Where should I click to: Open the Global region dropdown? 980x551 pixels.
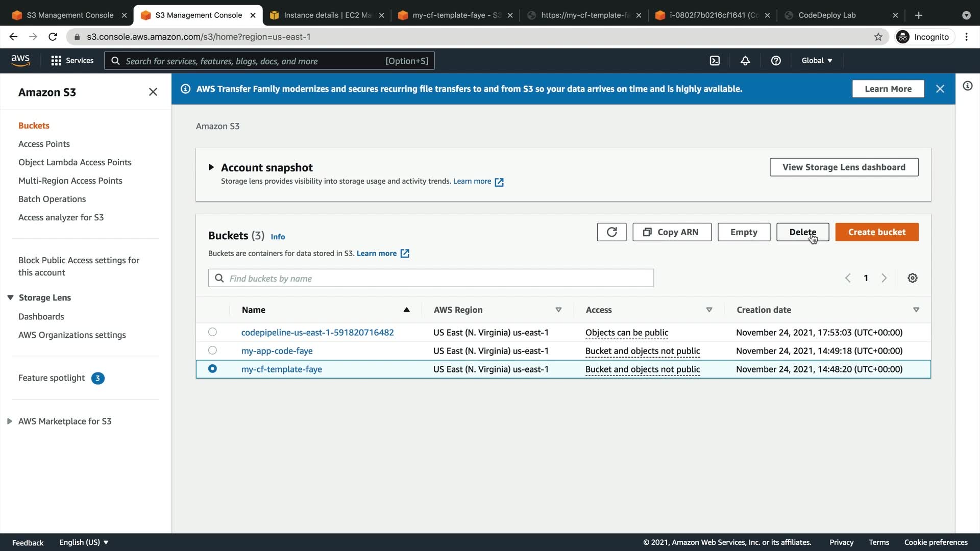pyautogui.click(x=817, y=61)
